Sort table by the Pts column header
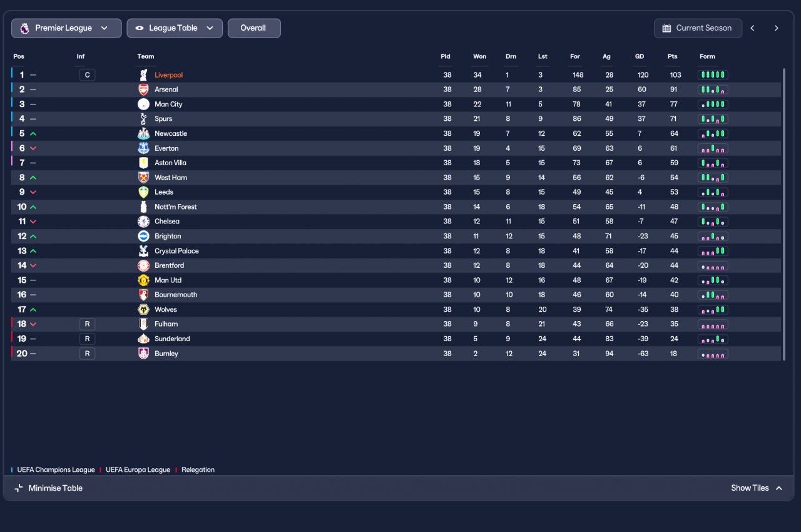This screenshot has width=801, height=532. 672,56
